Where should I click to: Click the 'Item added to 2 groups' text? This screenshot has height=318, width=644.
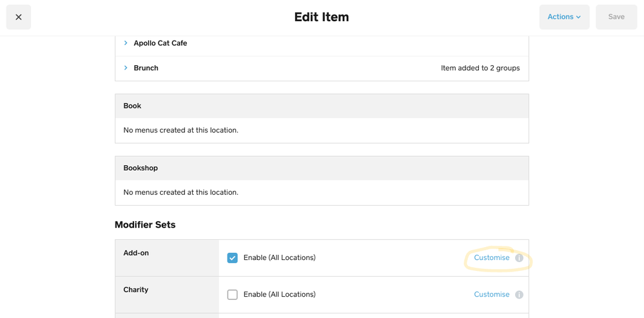[480, 68]
